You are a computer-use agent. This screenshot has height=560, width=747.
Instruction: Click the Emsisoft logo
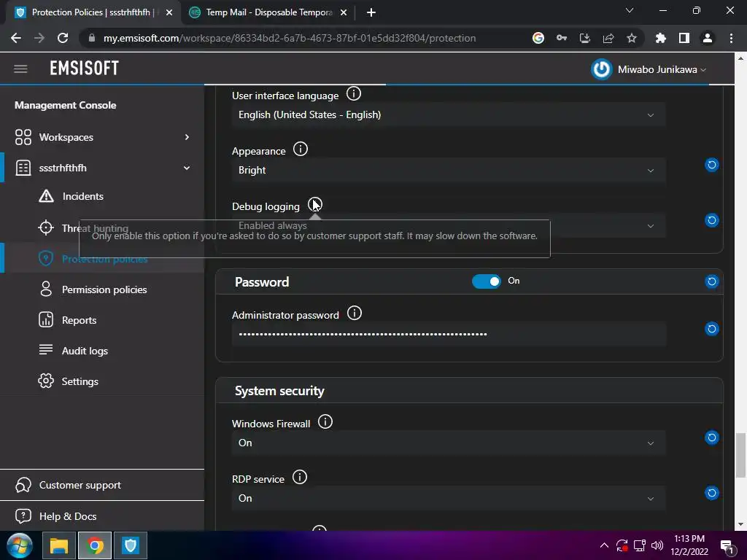pos(85,69)
